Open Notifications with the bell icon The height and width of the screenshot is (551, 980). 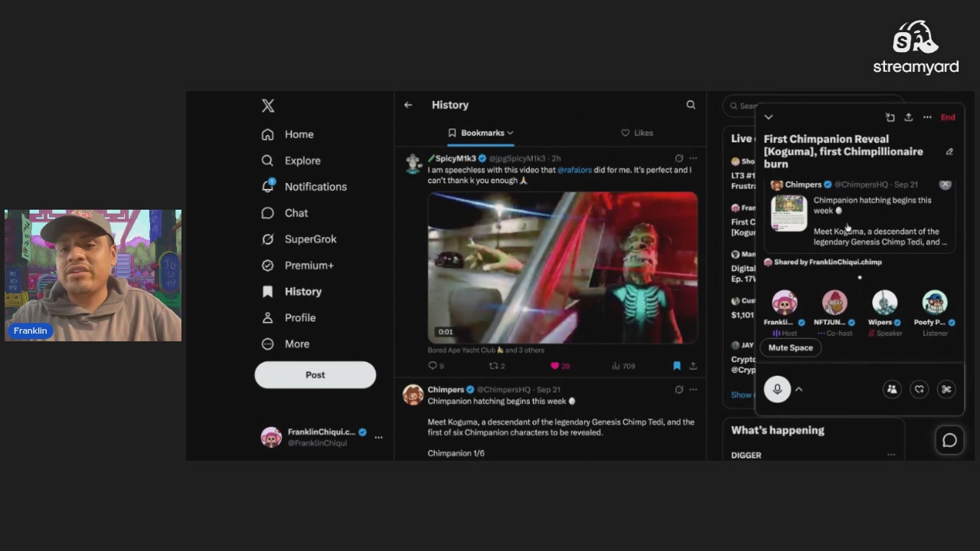pos(304,187)
